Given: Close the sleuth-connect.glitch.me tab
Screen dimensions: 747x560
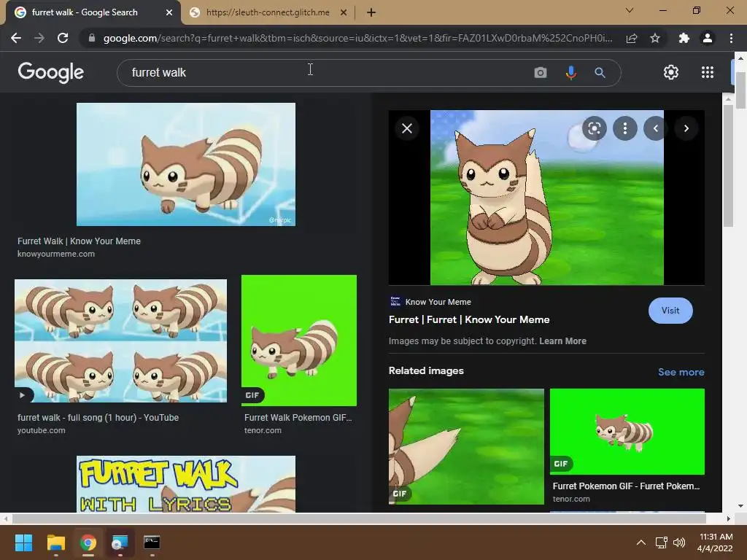Looking at the screenshot, I should point(344,12).
